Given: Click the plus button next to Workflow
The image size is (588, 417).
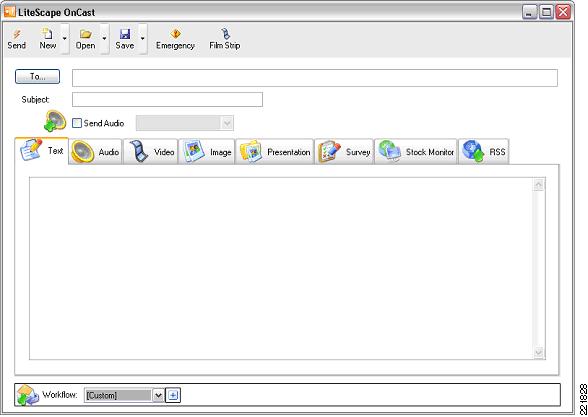Looking at the screenshot, I should tap(173, 395).
